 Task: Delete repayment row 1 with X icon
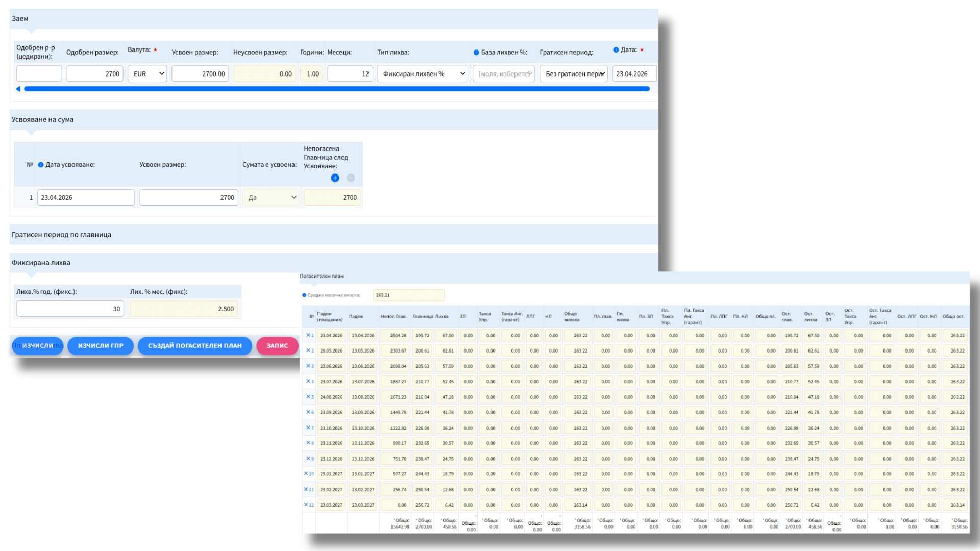click(x=308, y=335)
